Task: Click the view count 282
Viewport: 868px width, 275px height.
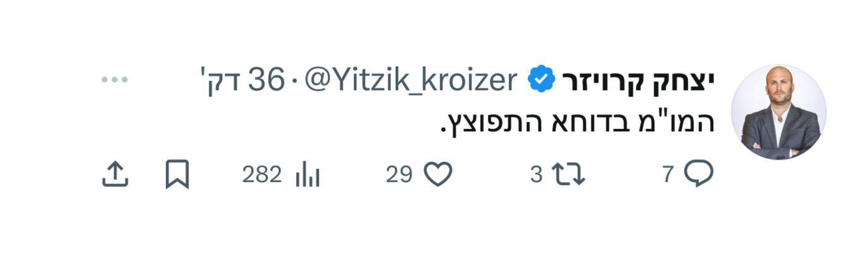Action: pyautogui.click(x=262, y=174)
